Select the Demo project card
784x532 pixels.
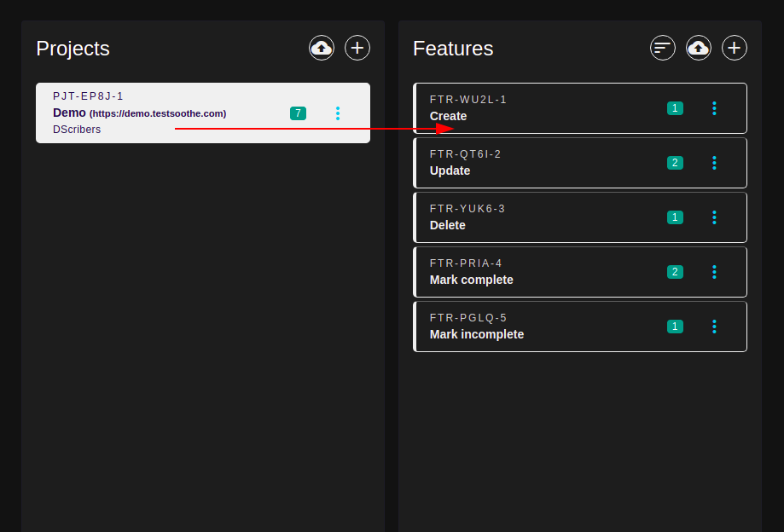coord(203,113)
